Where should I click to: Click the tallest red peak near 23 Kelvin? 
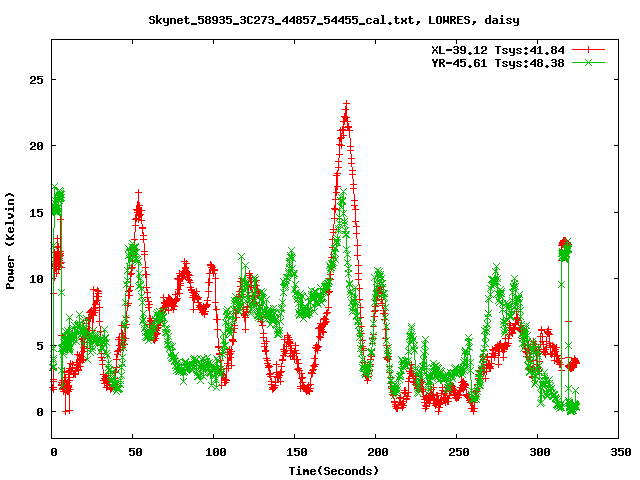pos(346,105)
